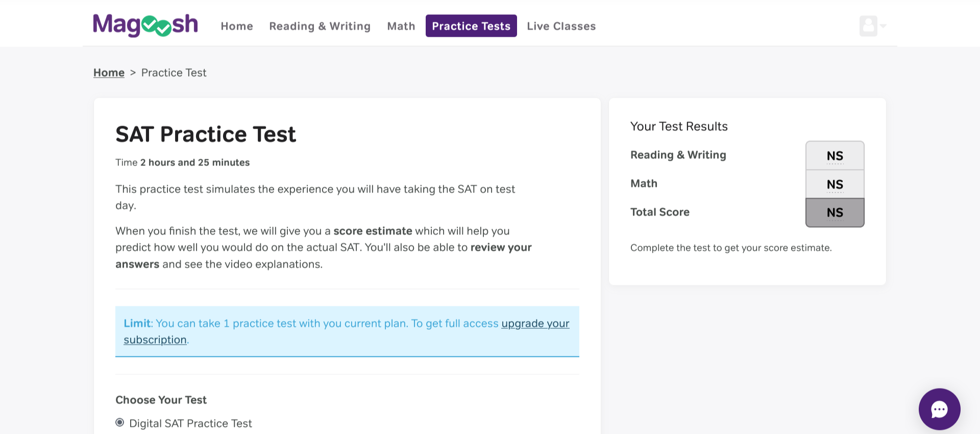Click the Total Score NS box
This screenshot has width=980, height=434.
835,212
